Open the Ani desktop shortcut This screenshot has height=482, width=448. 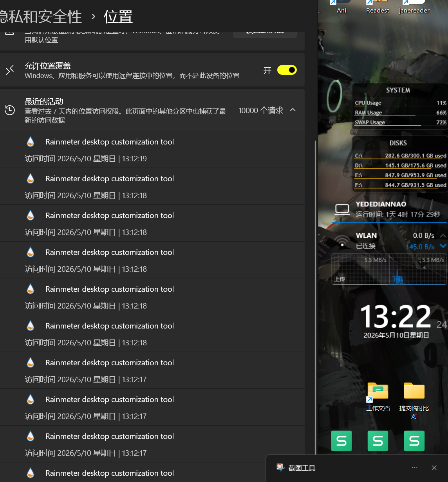tap(341, 7)
